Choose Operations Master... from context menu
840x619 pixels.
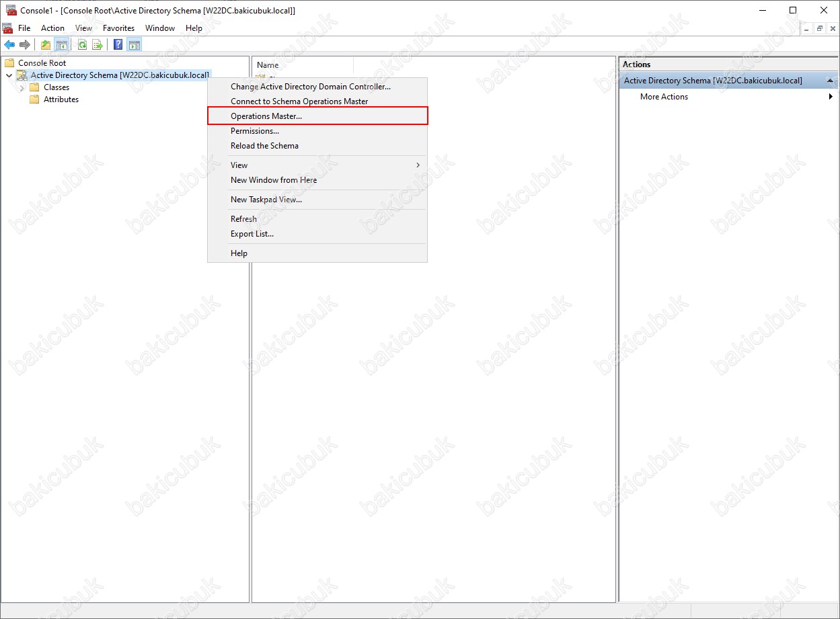pyautogui.click(x=317, y=116)
